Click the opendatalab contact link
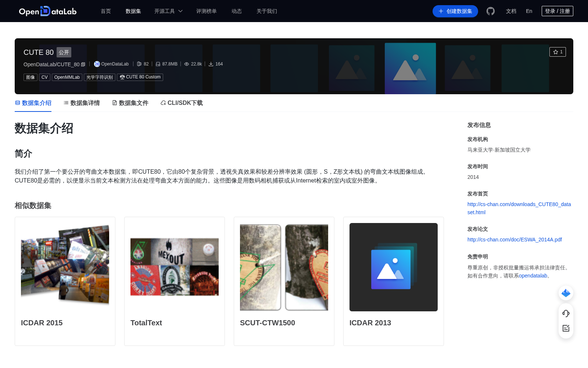The height and width of the screenshot is (368, 588). [x=533, y=276]
